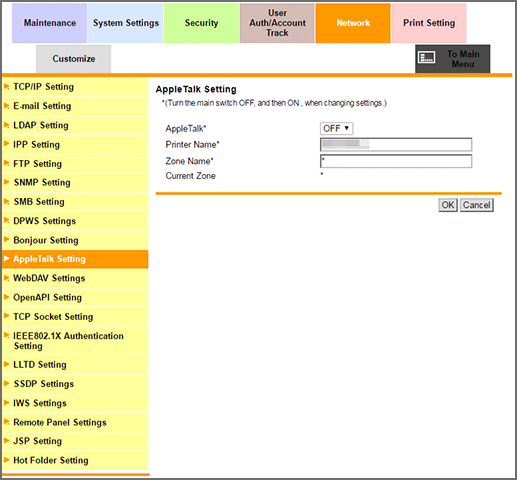Click arrow icon beside LLTD Setting
Image resolution: width=517 pixels, height=480 pixels.
(6, 364)
